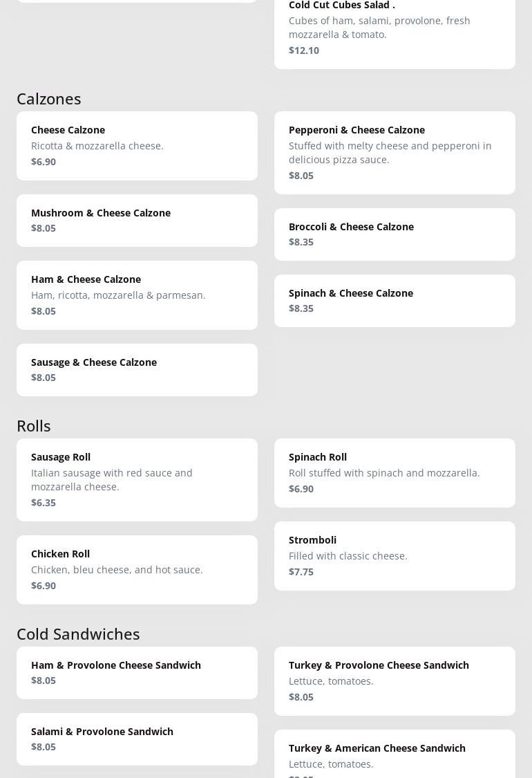532x778 pixels.
Task: Click the Cold Sandwiches section heading
Action: click(78, 634)
